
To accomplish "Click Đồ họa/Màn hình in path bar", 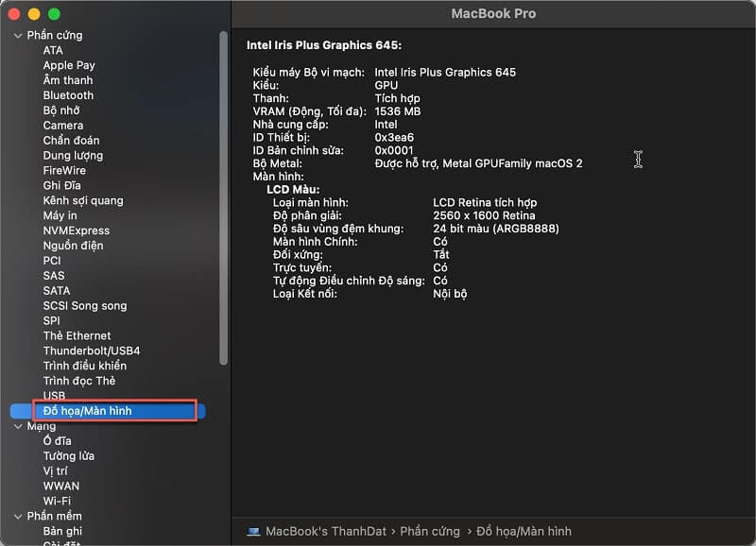I will point(524,532).
